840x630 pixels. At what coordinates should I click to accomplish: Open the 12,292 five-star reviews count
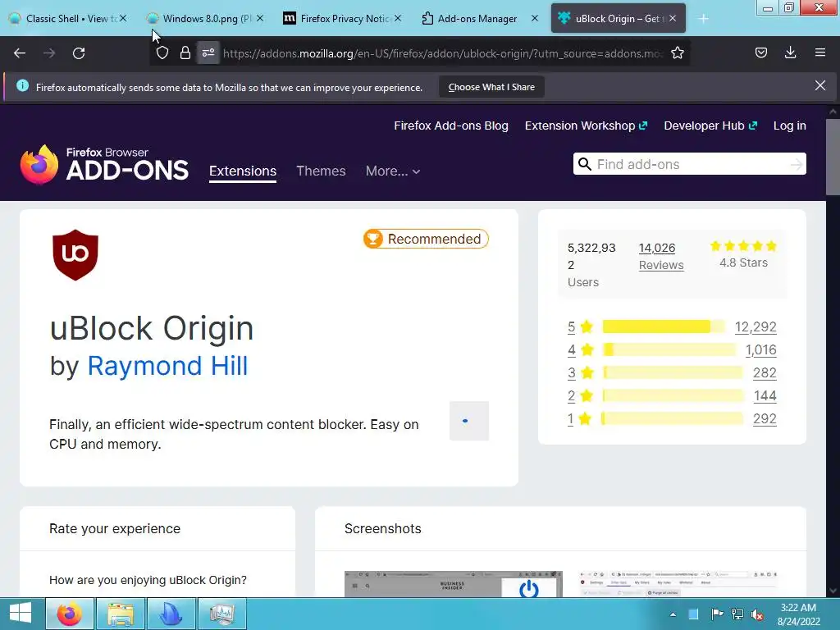point(756,326)
